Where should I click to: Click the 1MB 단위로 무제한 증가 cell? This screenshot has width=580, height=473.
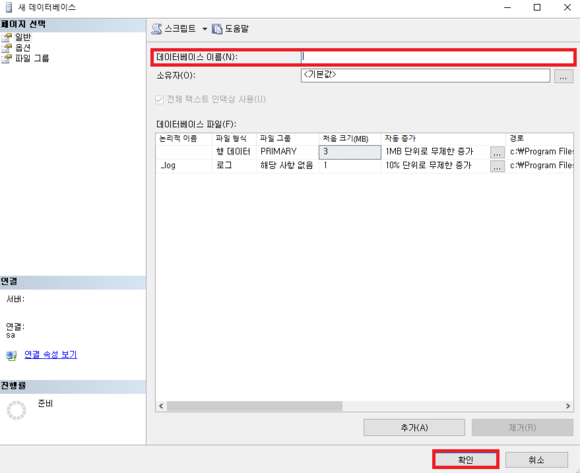pos(436,152)
